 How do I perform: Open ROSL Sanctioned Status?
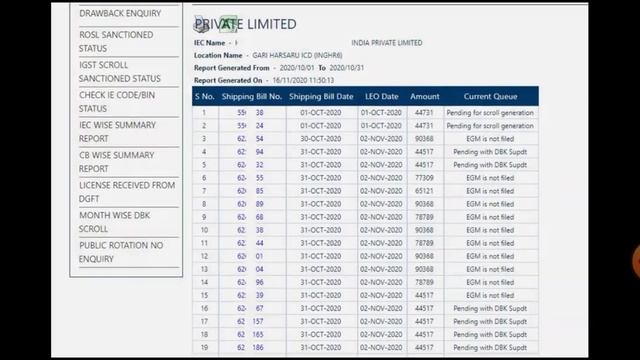[116, 42]
